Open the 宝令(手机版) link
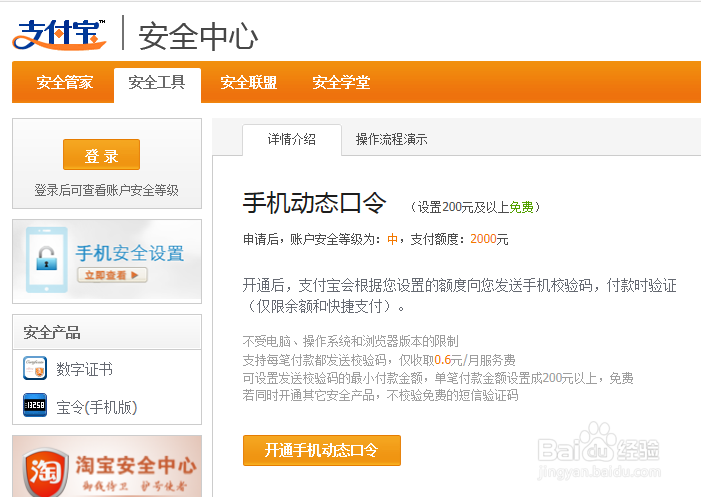This screenshot has width=701, height=497. point(97,407)
